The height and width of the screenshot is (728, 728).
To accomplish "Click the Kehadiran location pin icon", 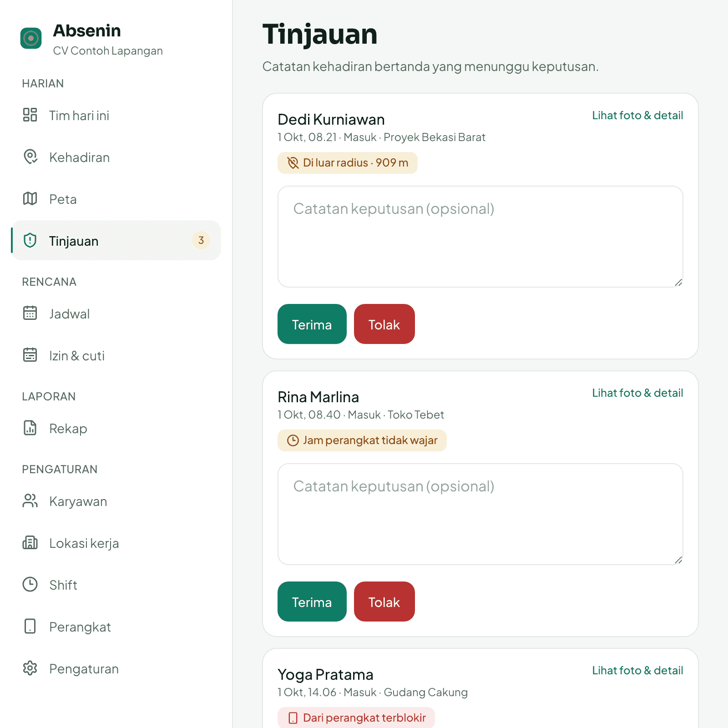I will tap(30, 157).
